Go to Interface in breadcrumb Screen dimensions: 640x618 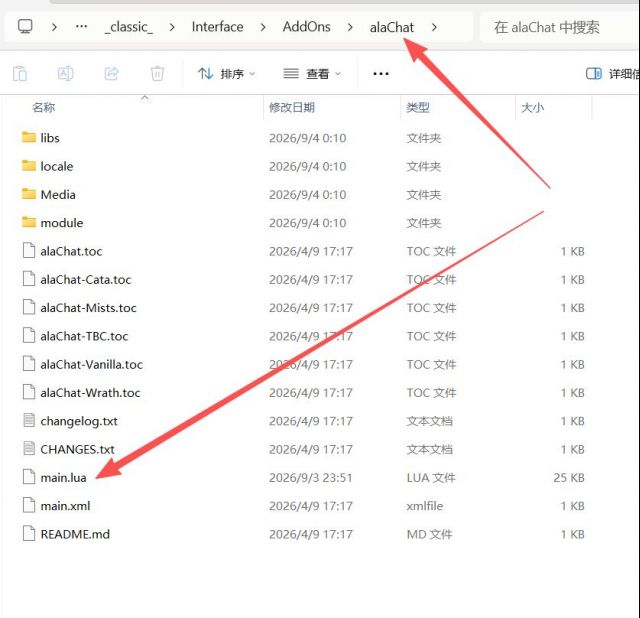point(218,27)
